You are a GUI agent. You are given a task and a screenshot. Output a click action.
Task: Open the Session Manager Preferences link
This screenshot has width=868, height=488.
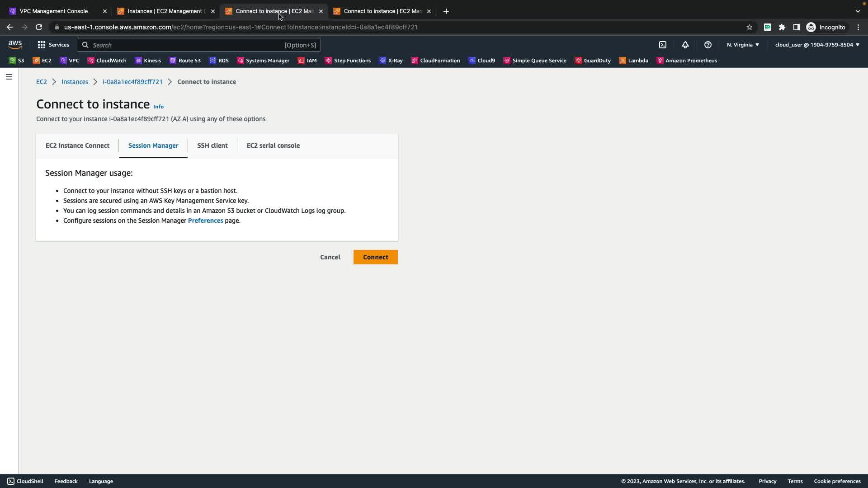(x=205, y=221)
